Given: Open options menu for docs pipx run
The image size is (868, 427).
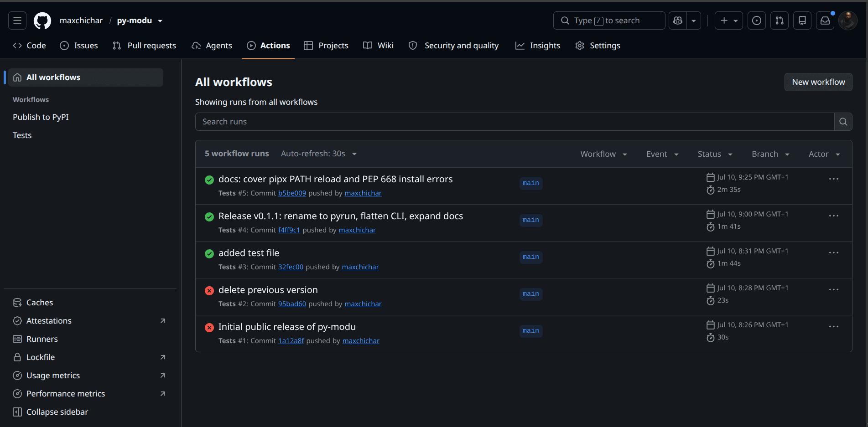Looking at the screenshot, I should point(834,179).
